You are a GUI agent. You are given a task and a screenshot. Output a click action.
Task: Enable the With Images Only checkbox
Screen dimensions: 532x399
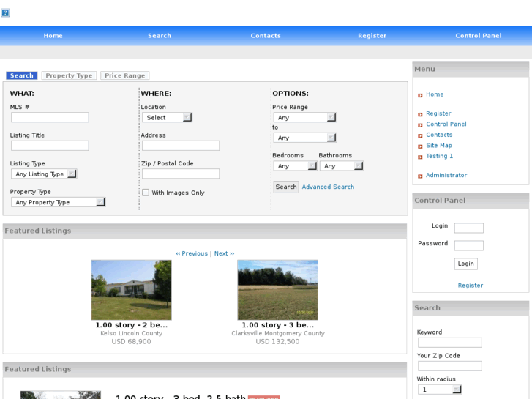146,193
